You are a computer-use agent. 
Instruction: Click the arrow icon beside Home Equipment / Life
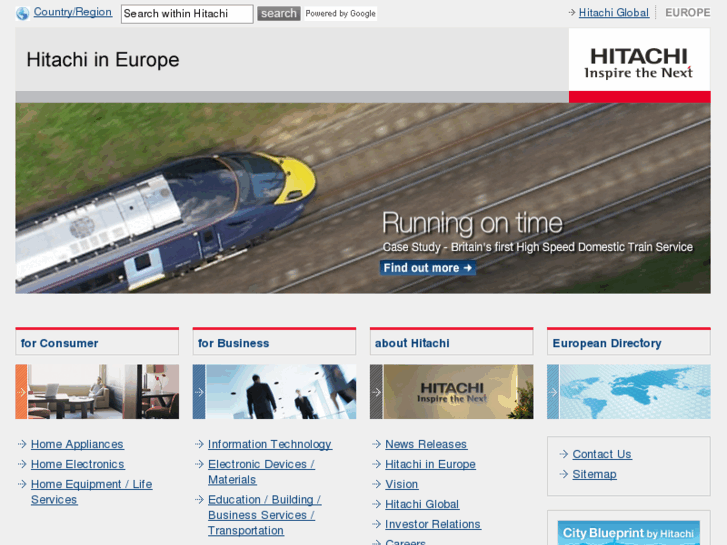22,484
